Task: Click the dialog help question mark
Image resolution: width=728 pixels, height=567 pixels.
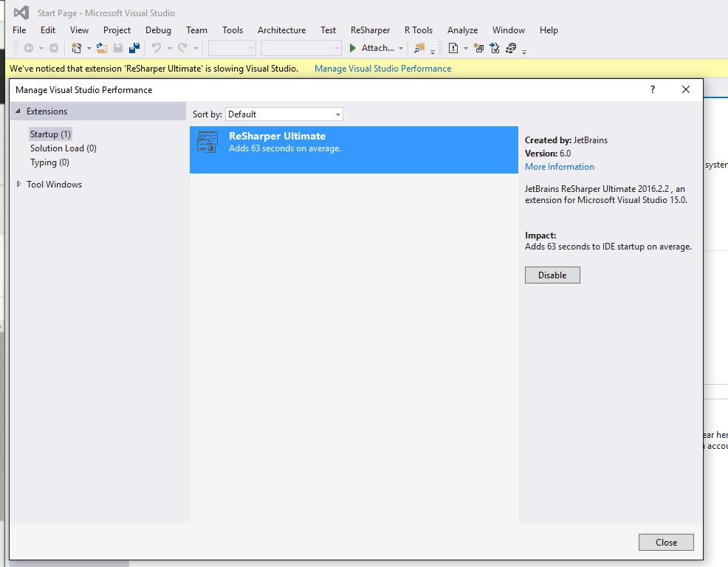Action: (652, 89)
